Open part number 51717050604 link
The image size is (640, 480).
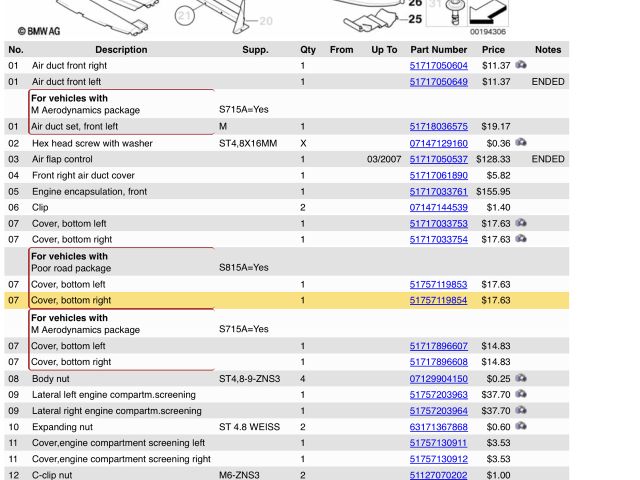coord(438,66)
